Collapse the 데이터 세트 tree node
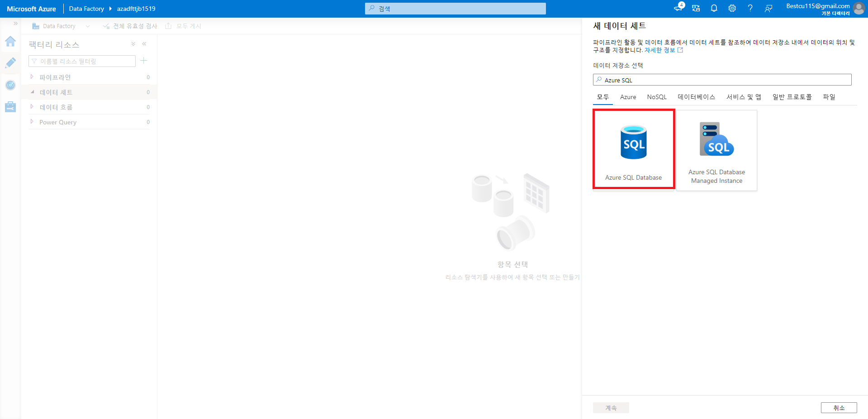The image size is (868, 419). (32, 92)
